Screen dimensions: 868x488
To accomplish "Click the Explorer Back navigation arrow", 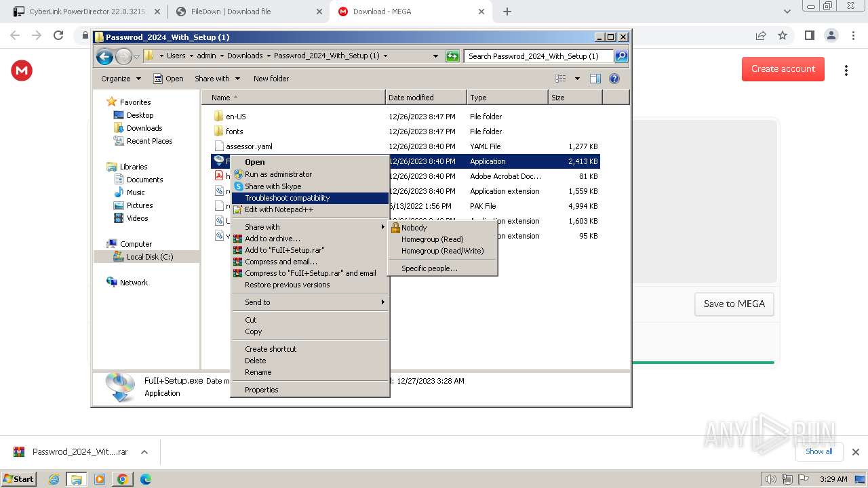I will tap(104, 56).
